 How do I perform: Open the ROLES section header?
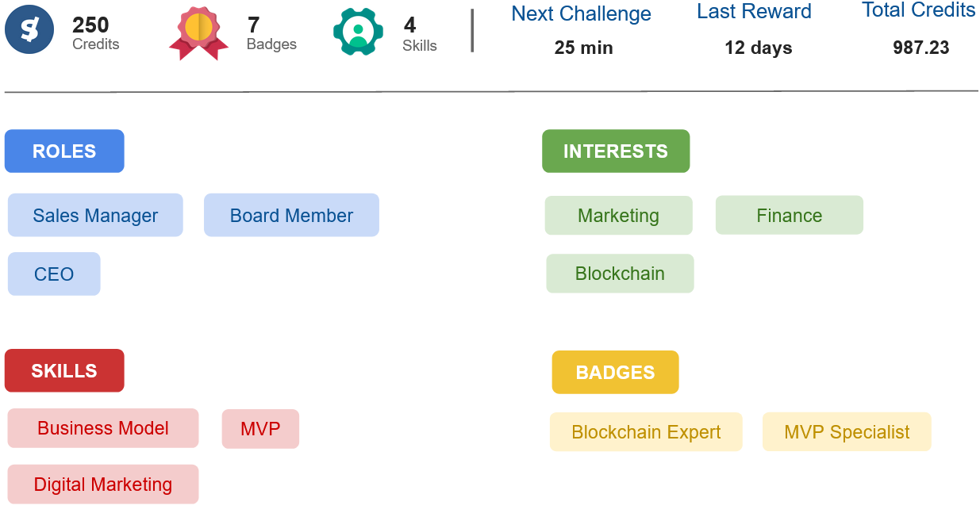[x=64, y=151]
